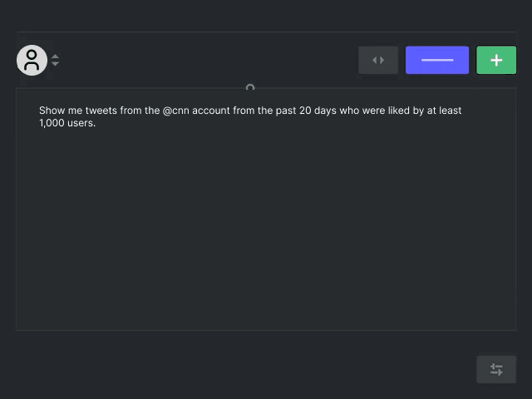
Task: Place cursor after "1,000 users."
Action: [96, 123]
